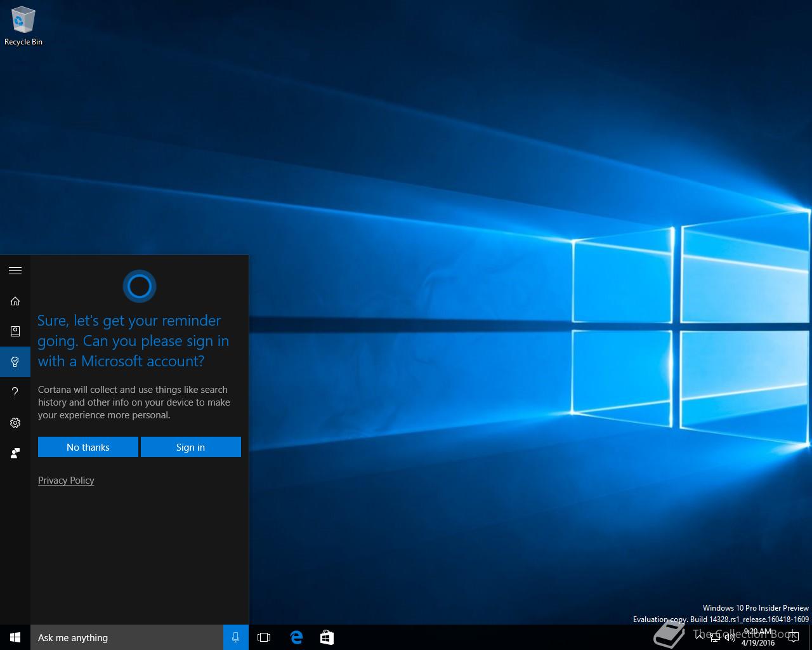The image size is (812, 650).
Task: Open Cortana's Notebook
Action: tap(15, 331)
